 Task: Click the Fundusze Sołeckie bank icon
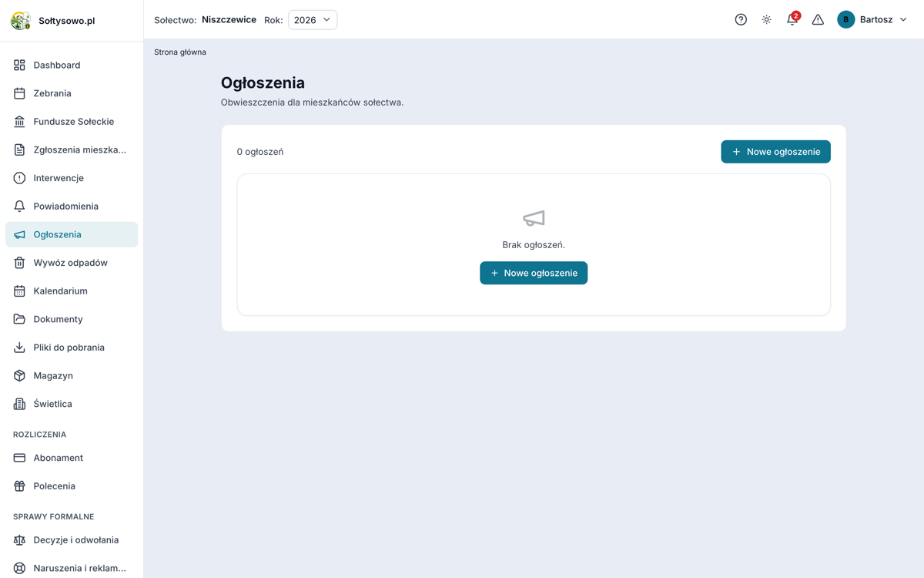coord(19,122)
